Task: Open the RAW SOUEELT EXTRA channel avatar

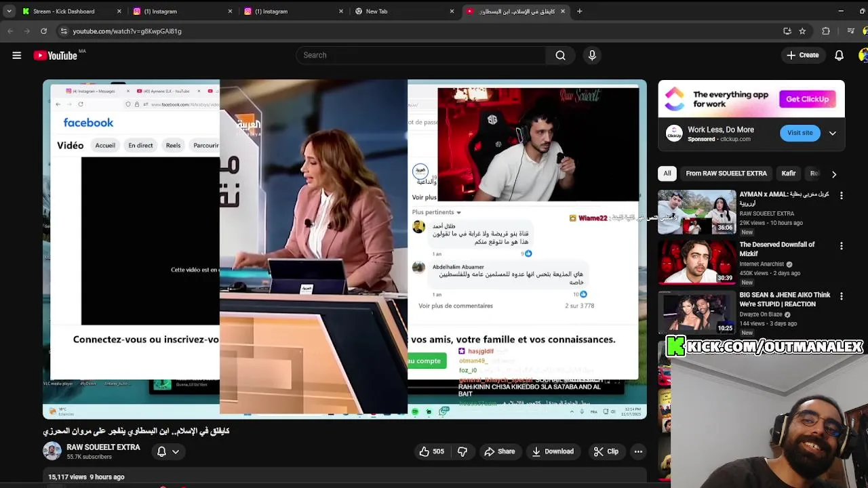Action: tap(52, 451)
